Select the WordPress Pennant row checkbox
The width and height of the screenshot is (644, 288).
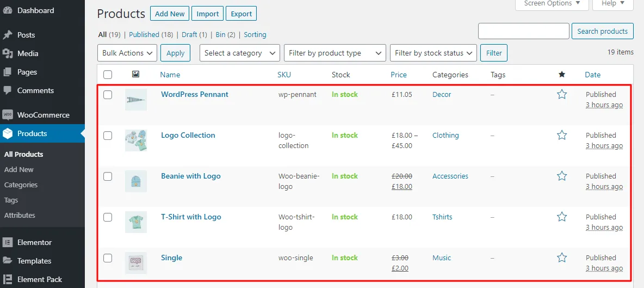click(x=108, y=95)
